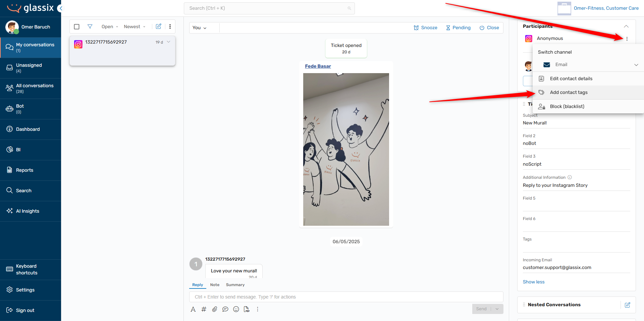644x321 pixels.
Task: Open AI Insights page
Action: click(31, 211)
